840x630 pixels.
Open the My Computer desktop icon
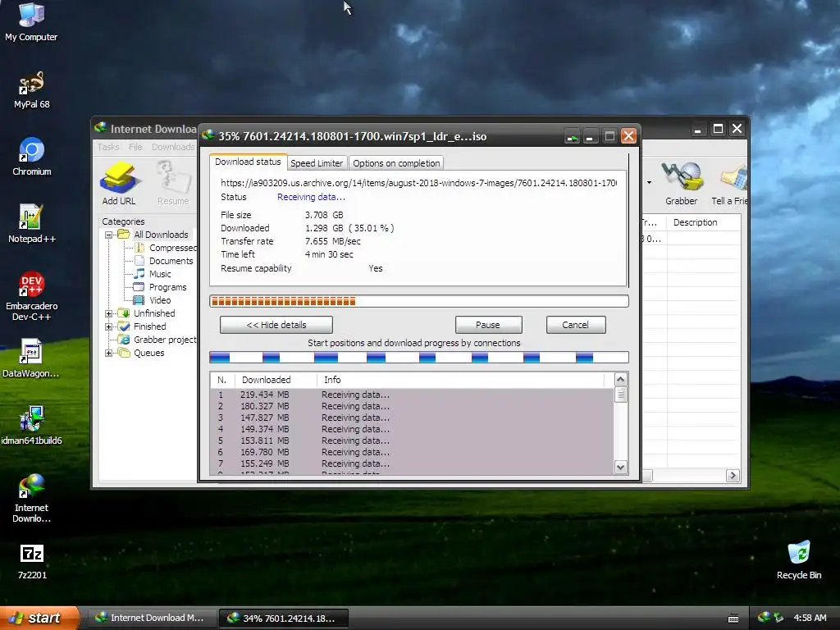pyautogui.click(x=31, y=21)
